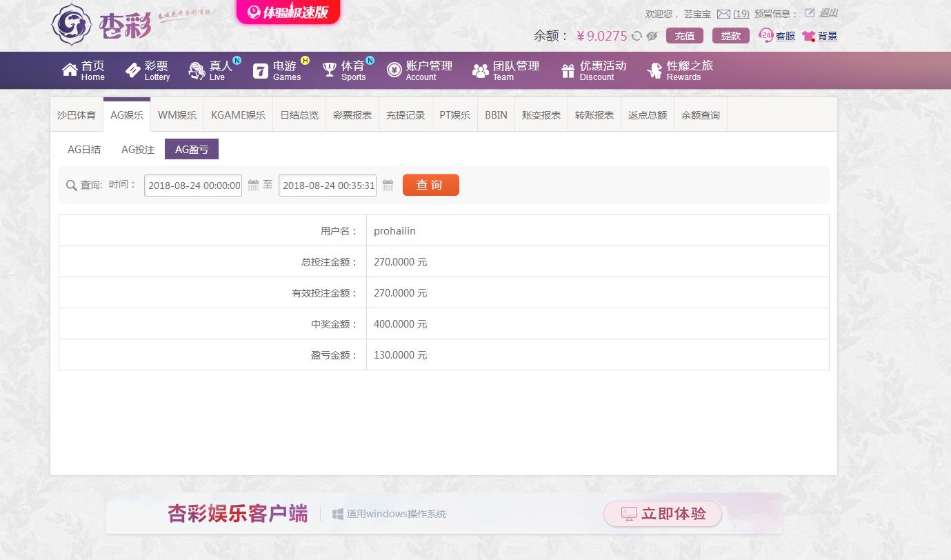Screen dimensions: 951x560
Task: Switch to the AG投注 tab
Action: pos(137,149)
